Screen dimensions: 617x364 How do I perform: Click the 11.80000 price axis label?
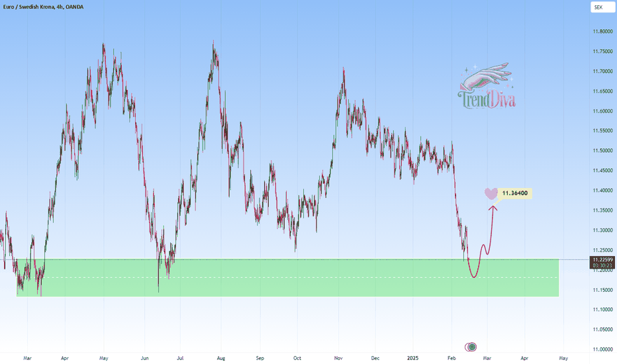tap(603, 32)
